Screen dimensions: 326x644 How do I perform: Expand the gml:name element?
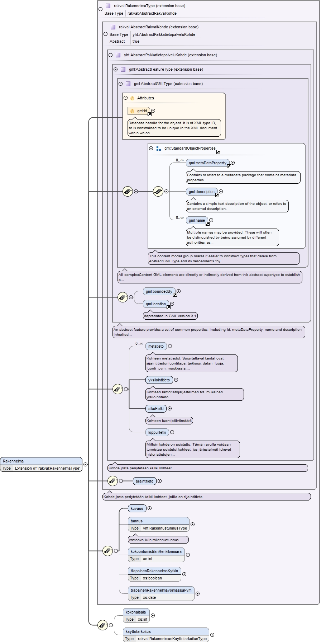coord(211,220)
